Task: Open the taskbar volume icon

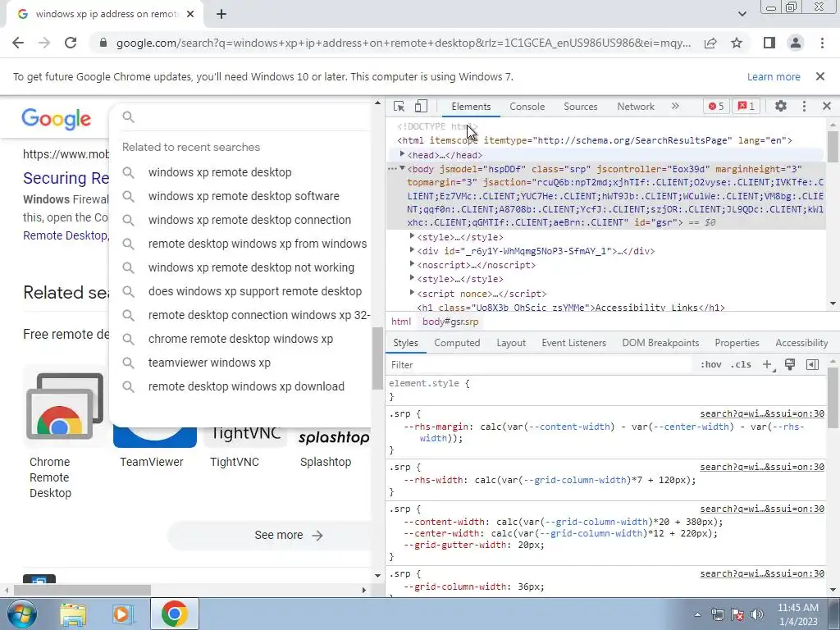Action: point(757,614)
